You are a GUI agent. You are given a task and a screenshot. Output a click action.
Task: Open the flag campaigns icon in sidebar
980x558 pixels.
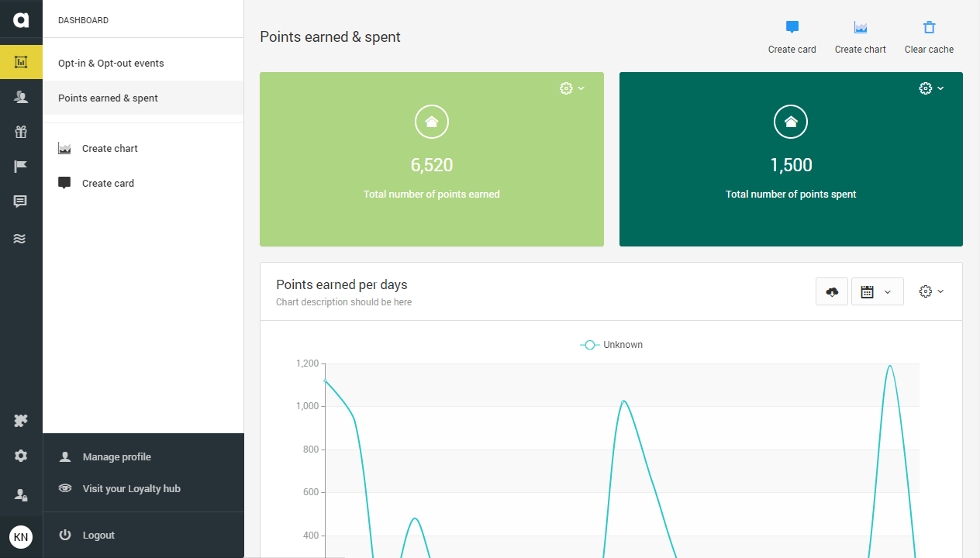click(x=21, y=167)
